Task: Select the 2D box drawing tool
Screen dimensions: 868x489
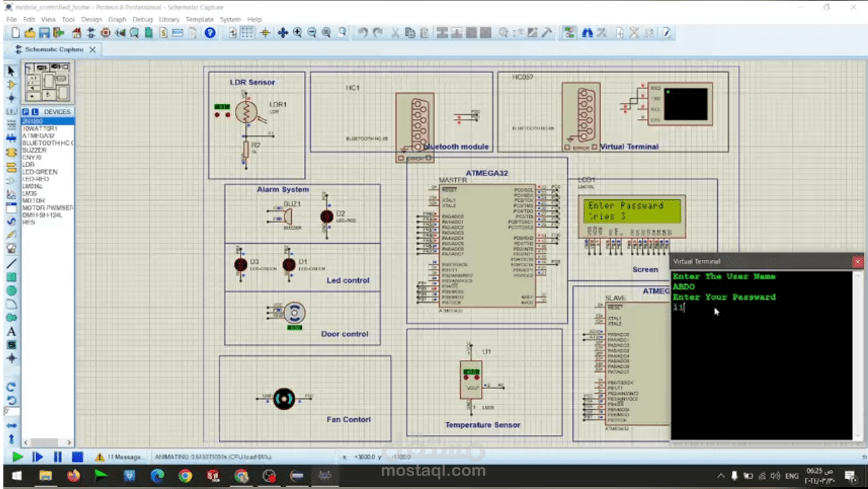Action: coord(11,277)
